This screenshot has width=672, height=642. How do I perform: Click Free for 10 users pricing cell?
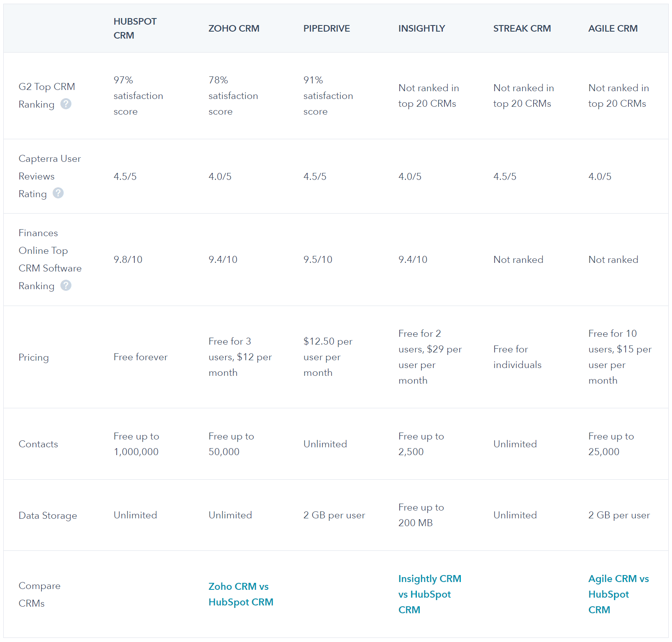point(620,357)
